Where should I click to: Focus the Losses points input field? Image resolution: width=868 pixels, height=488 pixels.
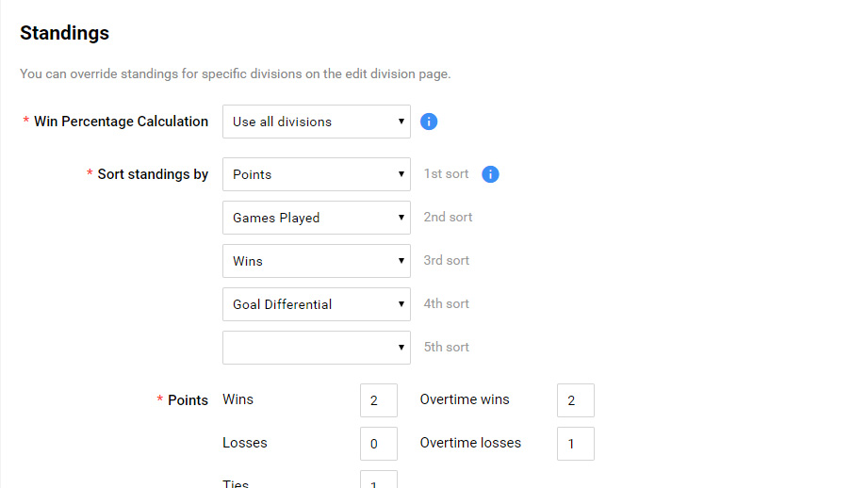[x=379, y=444]
